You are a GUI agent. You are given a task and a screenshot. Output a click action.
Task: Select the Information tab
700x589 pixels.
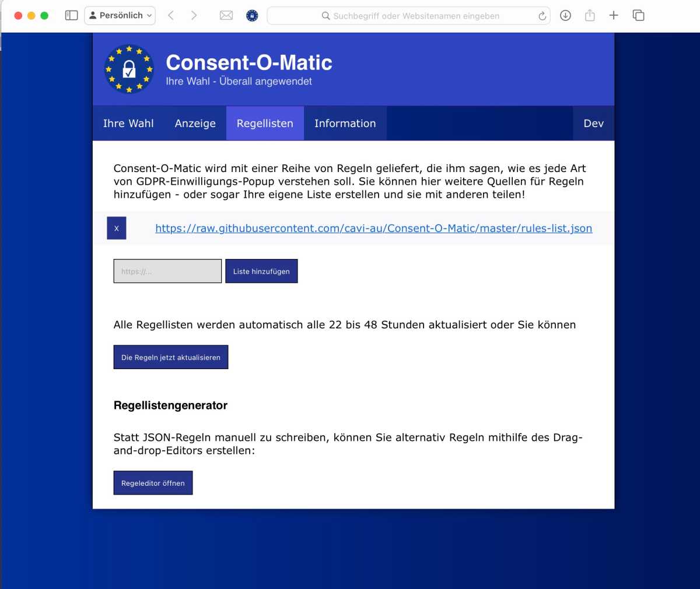pyautogui.click(x=345, y=124)
